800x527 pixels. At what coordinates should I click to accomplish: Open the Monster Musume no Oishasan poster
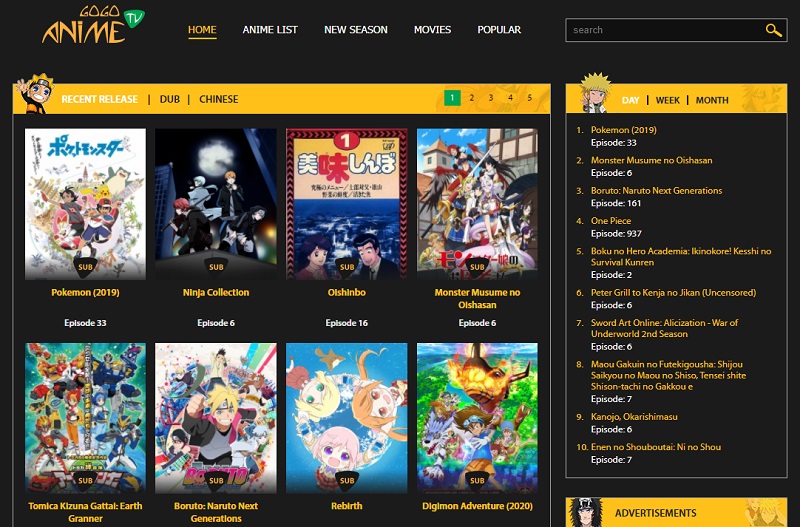pos(477,204)
